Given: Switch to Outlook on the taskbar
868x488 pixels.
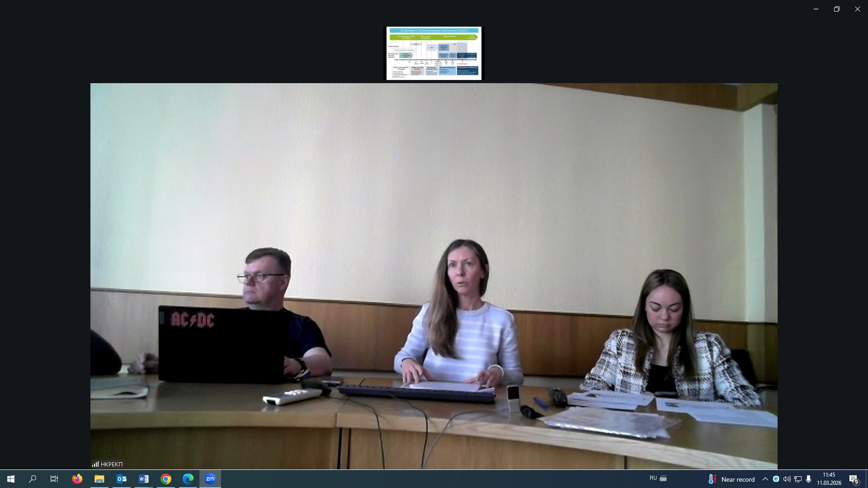Looking at the screenshot, I should click(122, 479).
